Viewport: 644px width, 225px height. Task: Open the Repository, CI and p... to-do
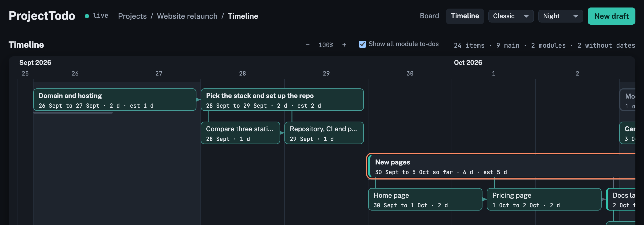(x=324, y=133)
